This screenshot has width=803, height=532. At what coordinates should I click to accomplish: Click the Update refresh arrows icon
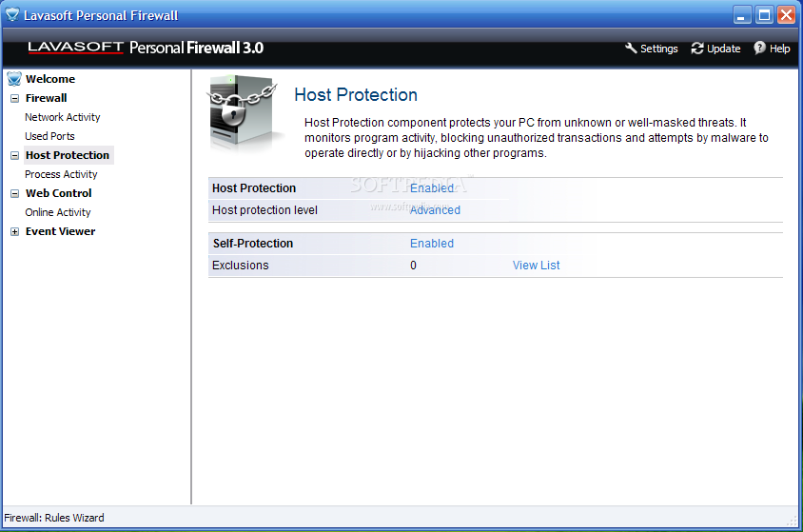click(697, 49)
